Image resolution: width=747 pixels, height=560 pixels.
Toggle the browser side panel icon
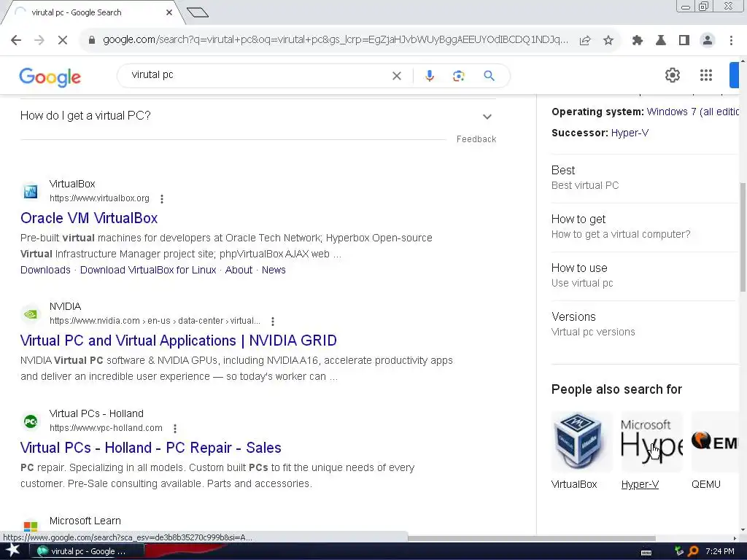[684, 41]
